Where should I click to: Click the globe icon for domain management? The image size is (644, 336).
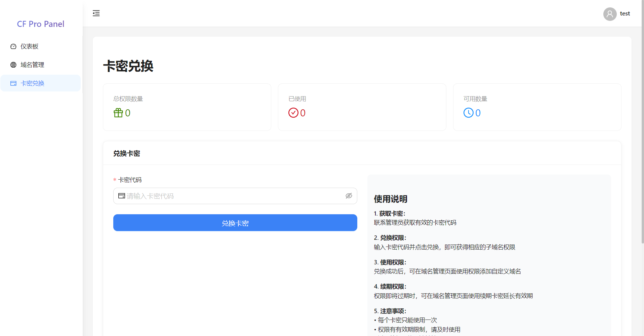(x=13, y=65)
